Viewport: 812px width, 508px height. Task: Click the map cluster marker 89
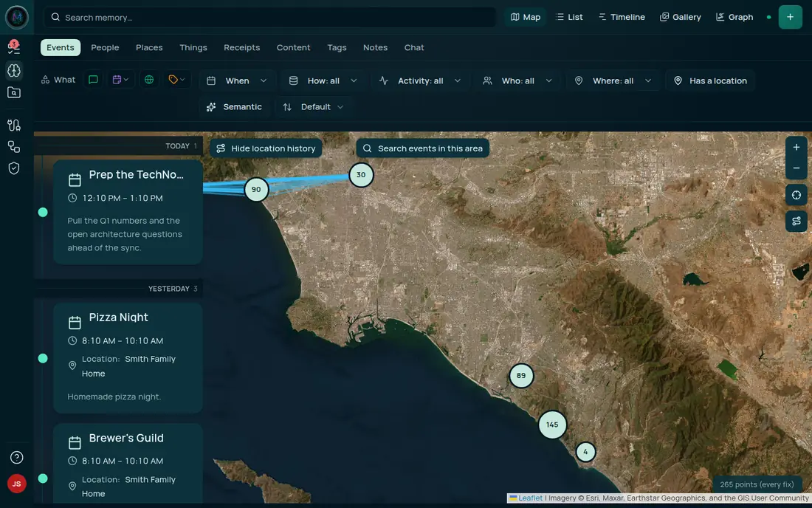(x=521, y=376)
